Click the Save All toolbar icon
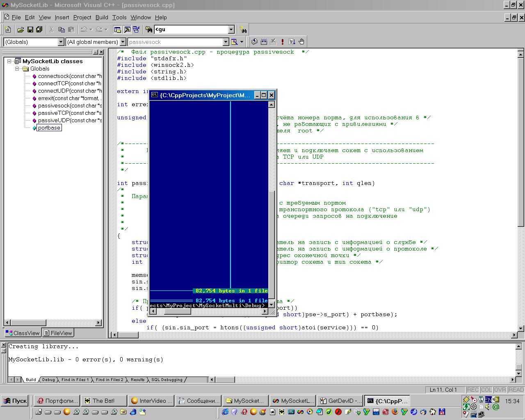The height and width of the screenshot is (420, 525). (x=39, y=30)
